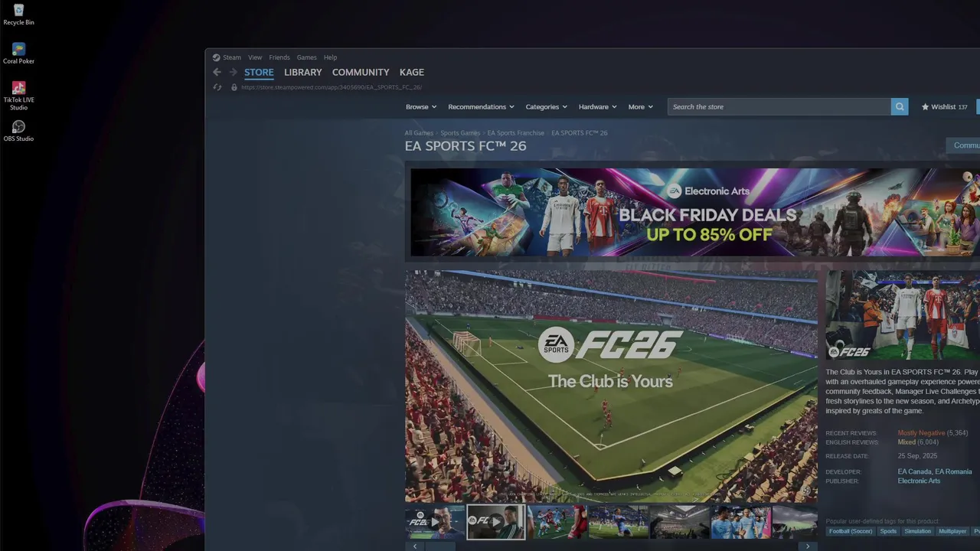The width and height of the screenshot is (980, 551).
Task: Click the store search magnifier button
Action: tap(900, 107)
